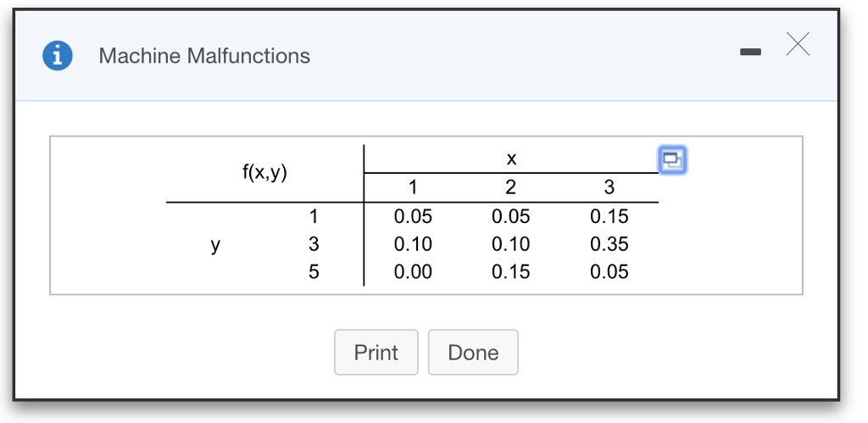This screenshot has height=423, width=868.
Task: Click row label 3 for y
Action: click(x=314, y=245)
